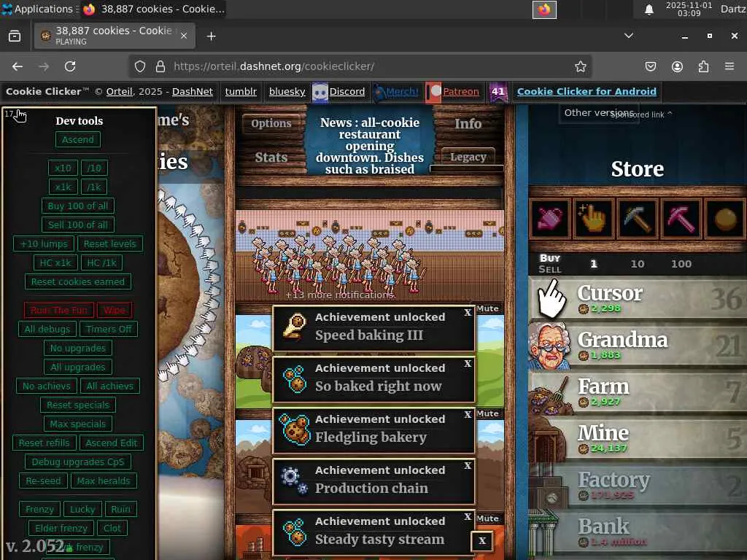Click Buy 100 of all
Viewport: 747px width, 560px height.
click(77, 206)
